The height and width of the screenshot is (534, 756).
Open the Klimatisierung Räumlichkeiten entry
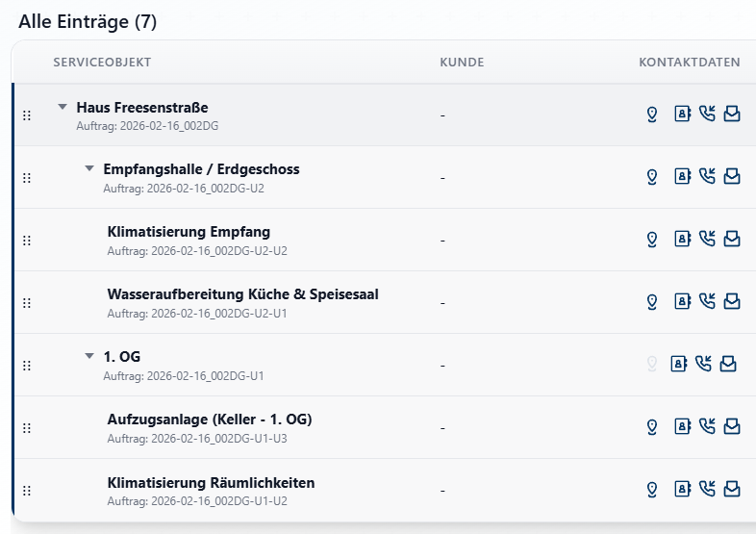point(211,482)
